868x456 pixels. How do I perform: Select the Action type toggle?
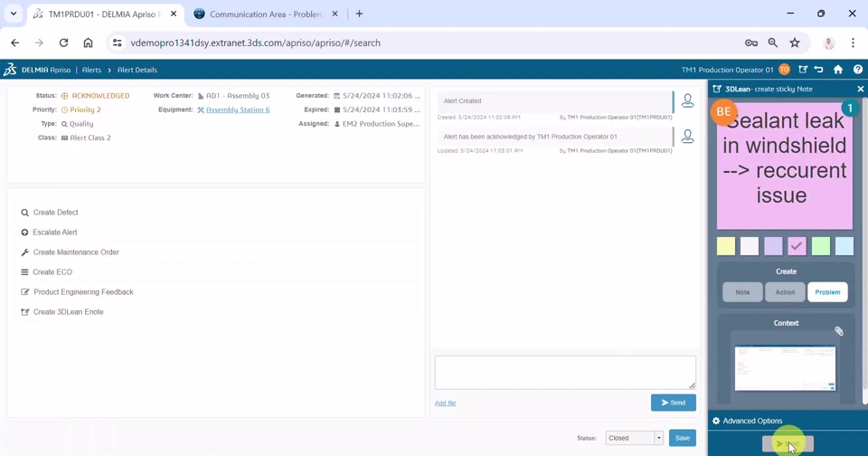(785, 292)
